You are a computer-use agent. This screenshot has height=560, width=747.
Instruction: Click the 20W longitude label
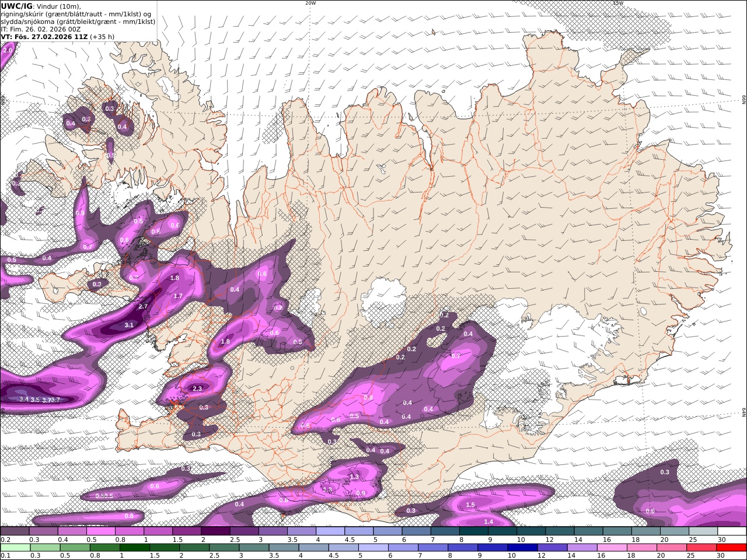[x=310, y=3]
